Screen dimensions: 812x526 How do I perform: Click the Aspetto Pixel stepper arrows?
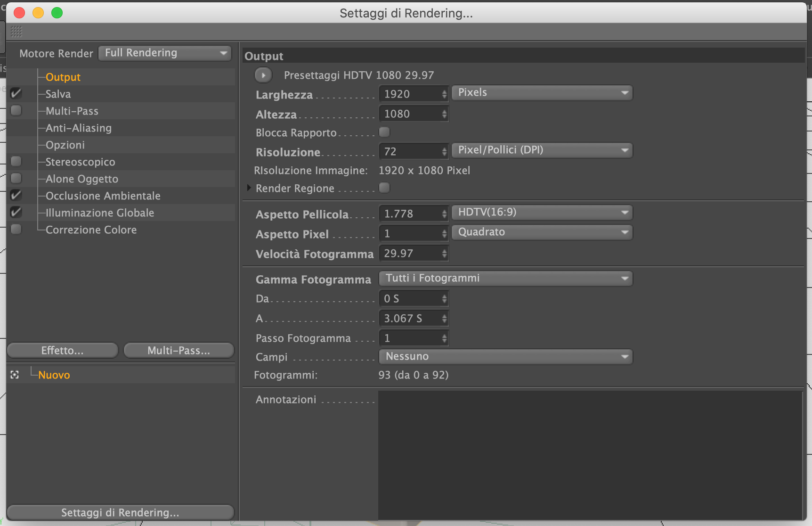(x=444, y=233)
